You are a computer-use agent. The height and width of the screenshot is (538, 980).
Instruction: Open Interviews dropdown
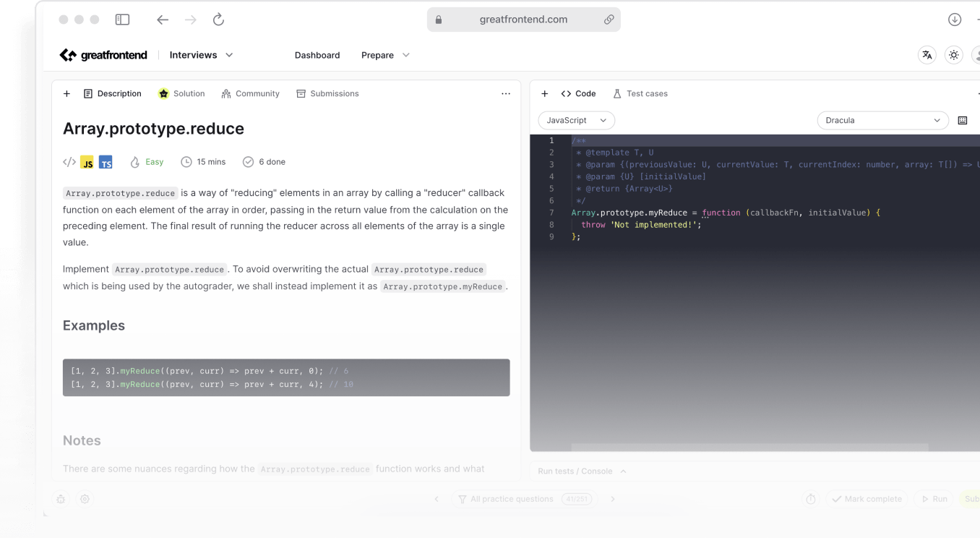201,55
